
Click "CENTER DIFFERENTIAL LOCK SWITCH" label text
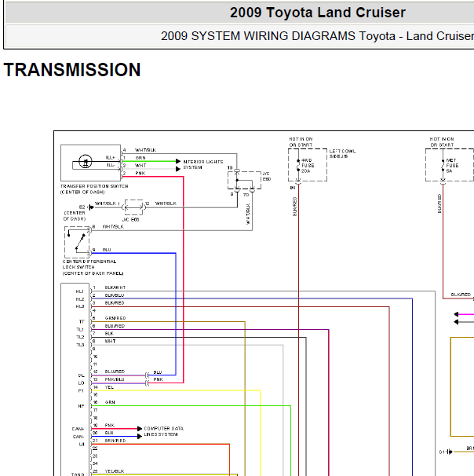(89, 265)
